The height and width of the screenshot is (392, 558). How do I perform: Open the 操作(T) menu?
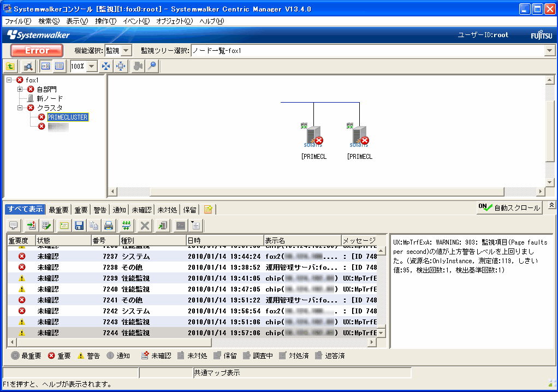tap(106, 21)
